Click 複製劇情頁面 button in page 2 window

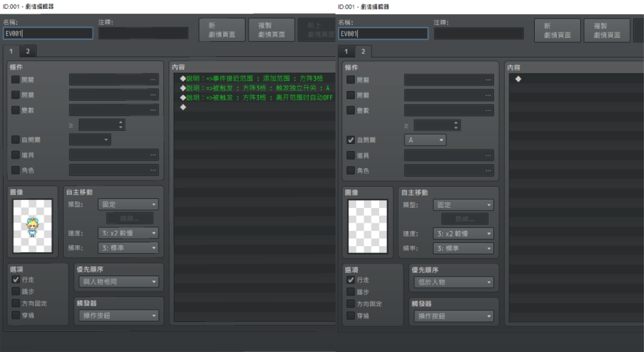[x=607, y=31]
